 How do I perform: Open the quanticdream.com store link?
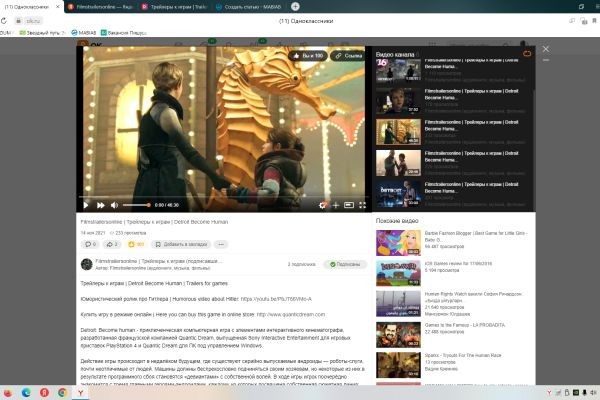pyautogui.click(x=290, y=314)
